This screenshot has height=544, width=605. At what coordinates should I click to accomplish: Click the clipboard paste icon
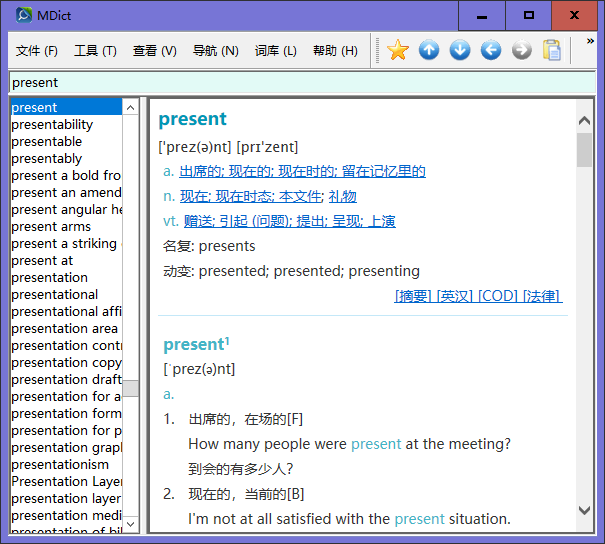pyautogui.click(x=552, y=50)
